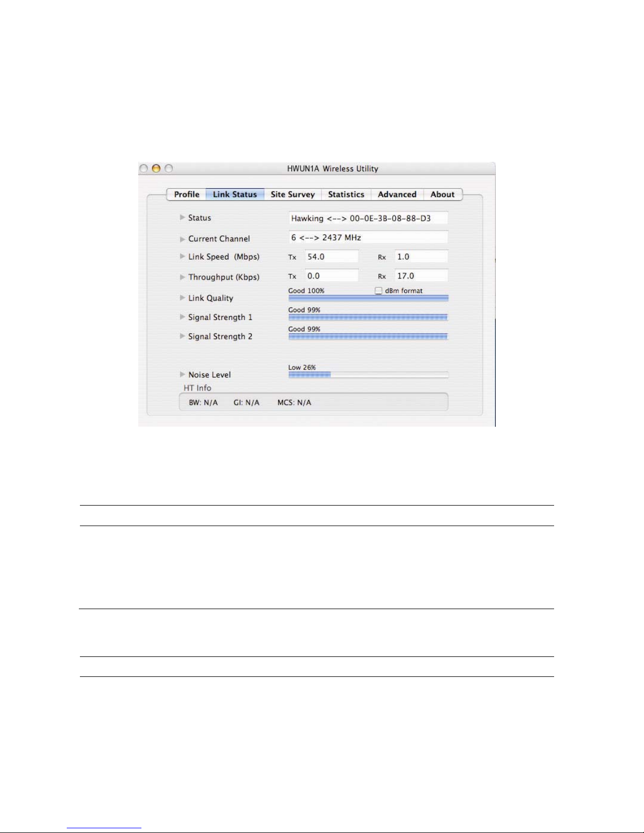This screenshot has width=644, height=833.
Task: Click the "BW: N/A" value
Action: coord(203,403)
